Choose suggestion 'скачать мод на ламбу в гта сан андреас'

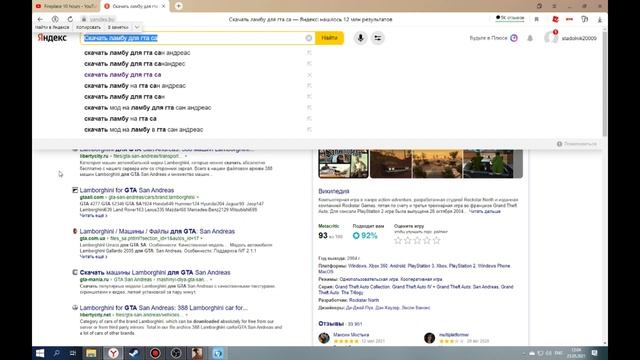[x=144, y=129]
